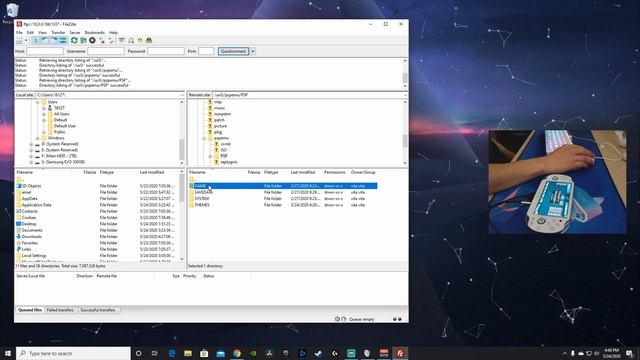
Task: Collapse the Users folder in local tree
Action: pyautogui.click(x=37, y=102)
